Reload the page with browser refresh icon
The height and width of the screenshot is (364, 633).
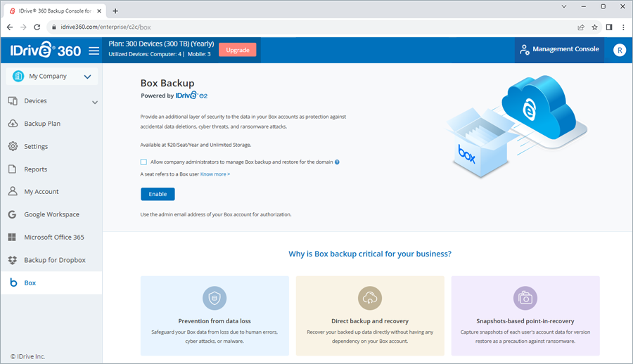[37, 27]
